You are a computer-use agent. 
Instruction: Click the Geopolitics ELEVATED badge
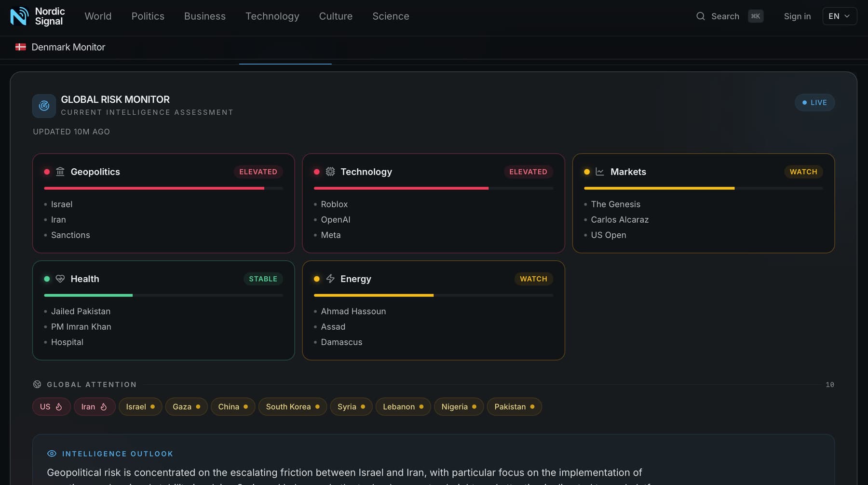click(x=258, y=172)
